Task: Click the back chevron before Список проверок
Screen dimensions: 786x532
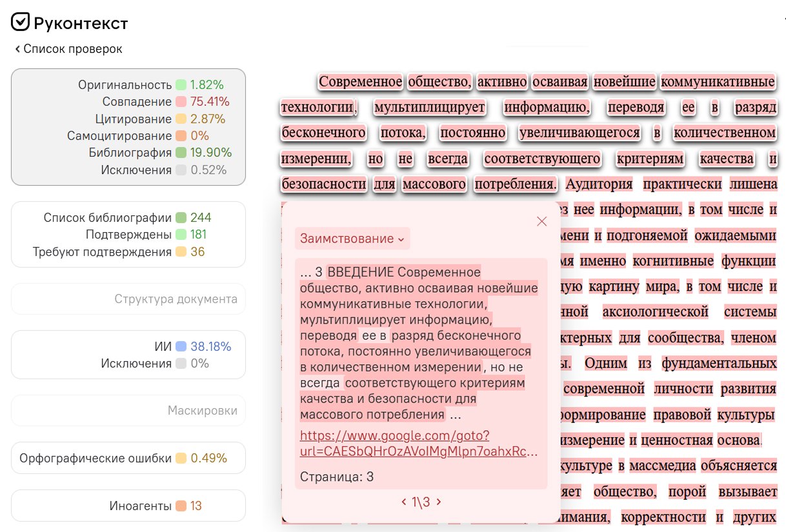Action: point(17,49)
